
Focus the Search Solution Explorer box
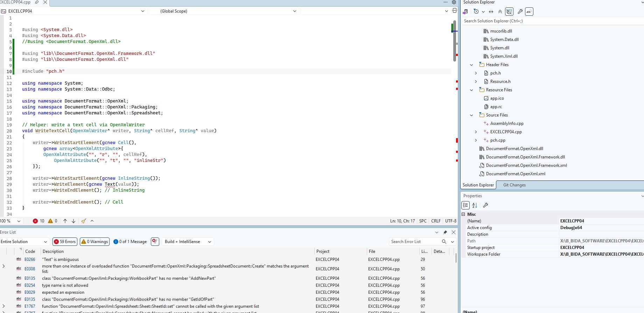tap(553, 21)
